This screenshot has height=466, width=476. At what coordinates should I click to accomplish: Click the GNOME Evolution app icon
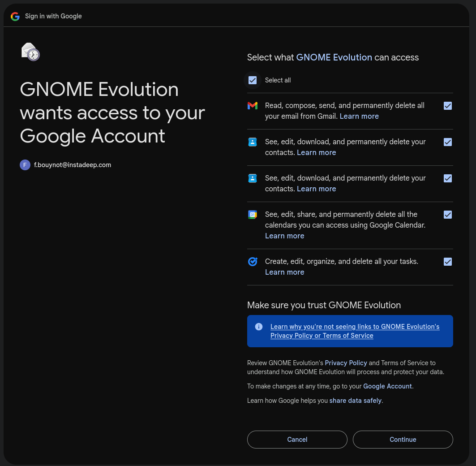tap(30, 52)
